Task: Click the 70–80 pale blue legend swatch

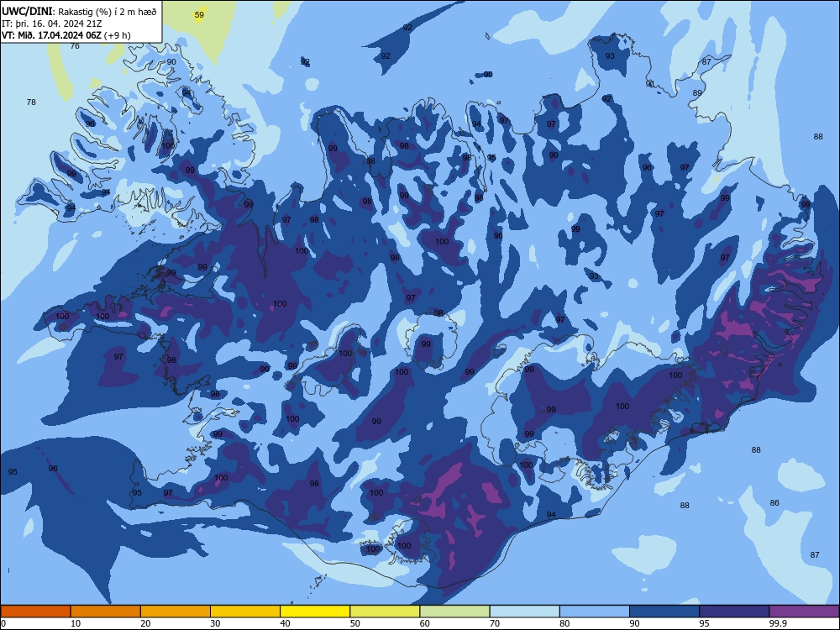Action: (x=524, y=612)
